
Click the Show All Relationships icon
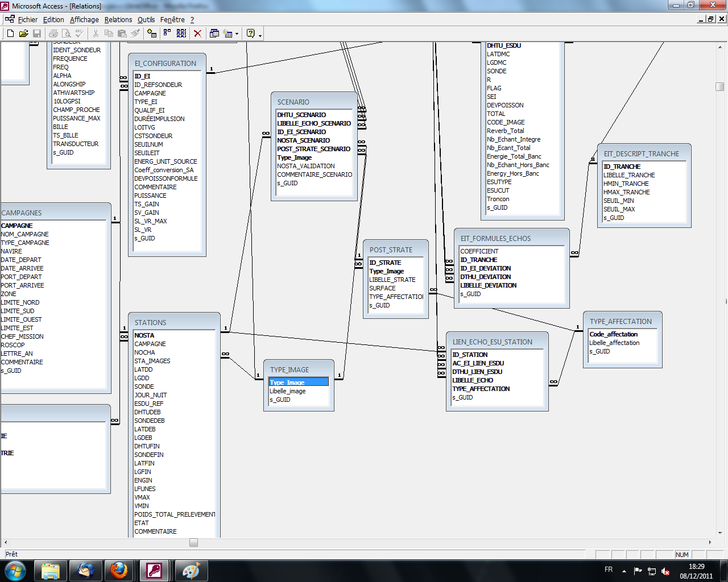(181, 34)
